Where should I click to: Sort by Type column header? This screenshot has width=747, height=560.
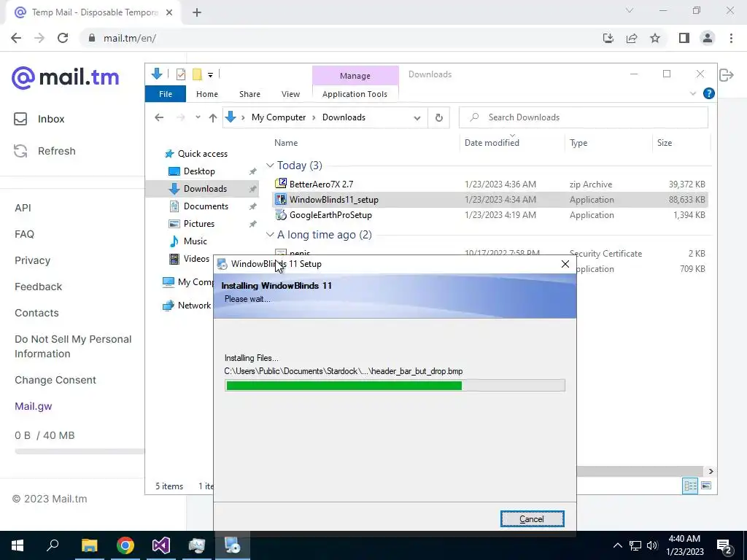[x=578, y=143]
